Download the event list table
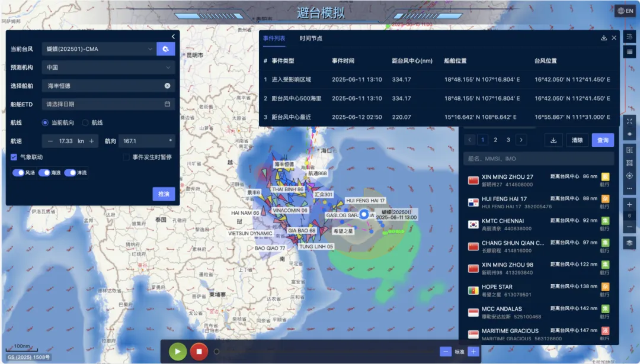This screenshot has height=364, width=640. pos(604,38)
